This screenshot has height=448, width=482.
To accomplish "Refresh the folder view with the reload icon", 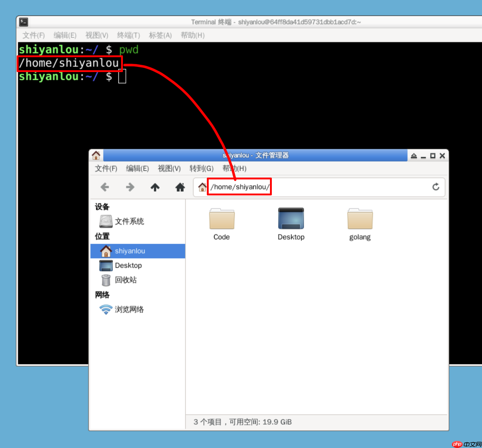I will pos(436,187).
